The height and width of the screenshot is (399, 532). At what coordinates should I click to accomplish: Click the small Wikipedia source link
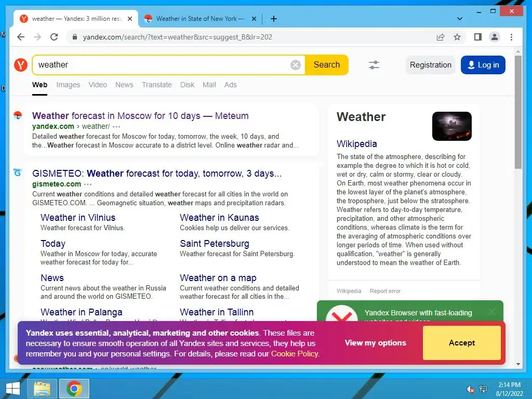click(349, 291)
